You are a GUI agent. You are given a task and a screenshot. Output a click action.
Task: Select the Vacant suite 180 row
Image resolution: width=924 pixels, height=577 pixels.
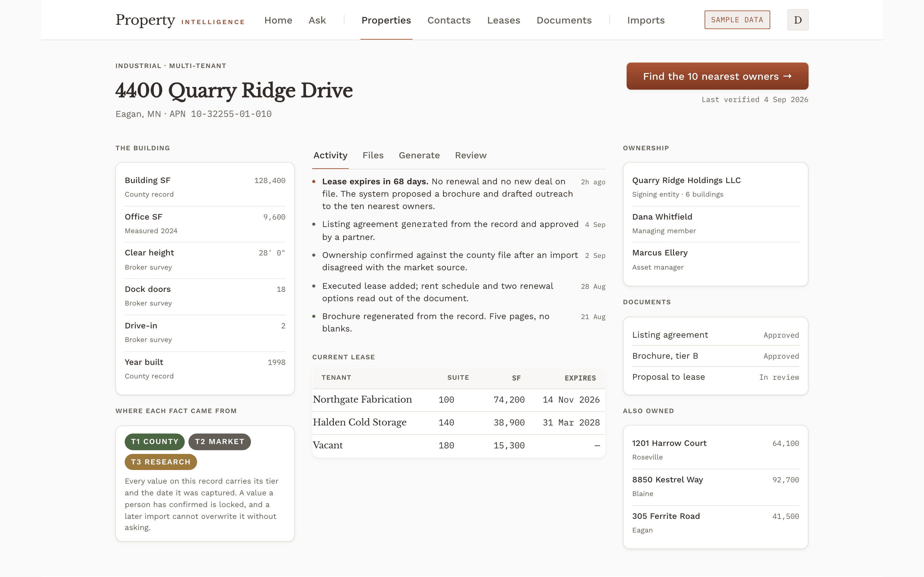coord(459,445)
